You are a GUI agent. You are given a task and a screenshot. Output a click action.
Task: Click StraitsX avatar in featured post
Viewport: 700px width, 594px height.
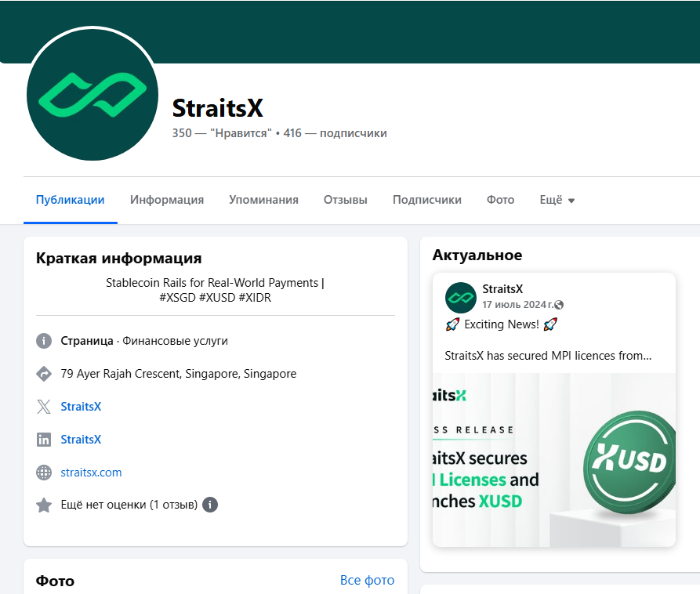click(461, 298)
